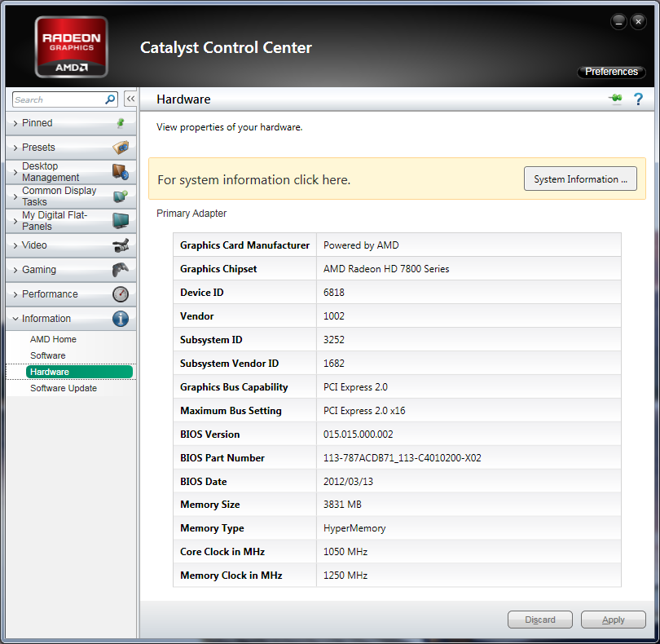The width and height of the screenshot is (660, 644).
Task: Minimize the Catalyst Control Center window
Action: (x=618, y=21)
